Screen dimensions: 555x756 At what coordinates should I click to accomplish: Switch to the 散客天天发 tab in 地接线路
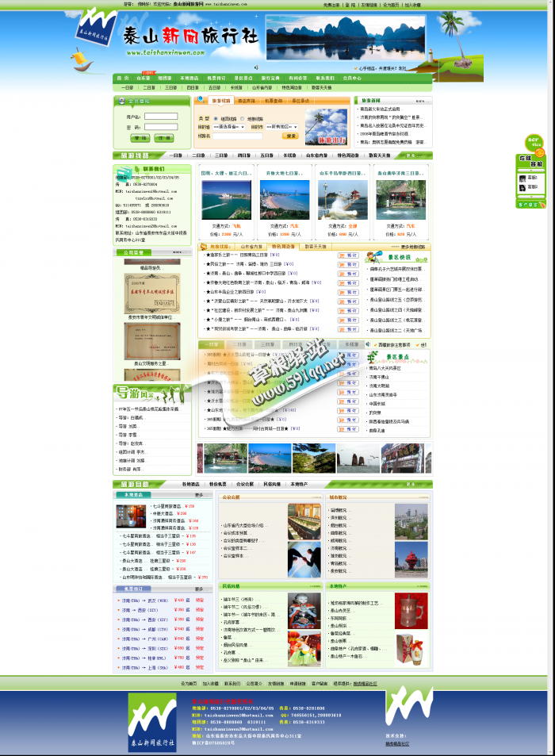pyautogui.click(x=316, y=247)
